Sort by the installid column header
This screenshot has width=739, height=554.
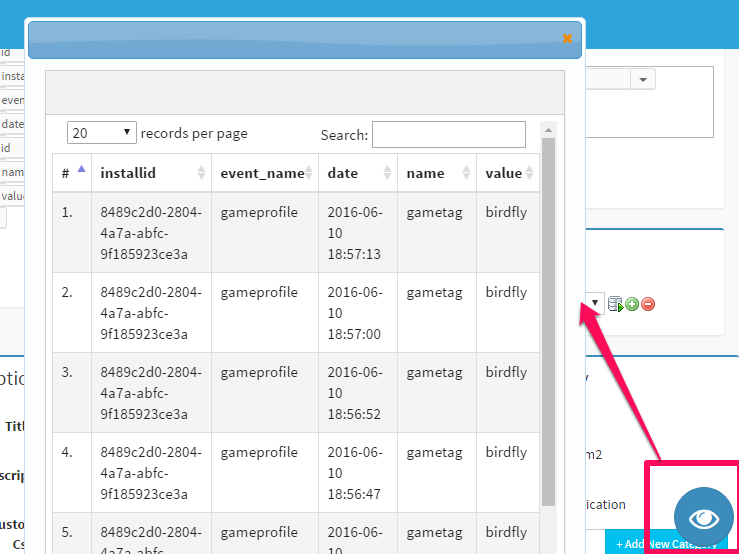(x=151, y=173)
